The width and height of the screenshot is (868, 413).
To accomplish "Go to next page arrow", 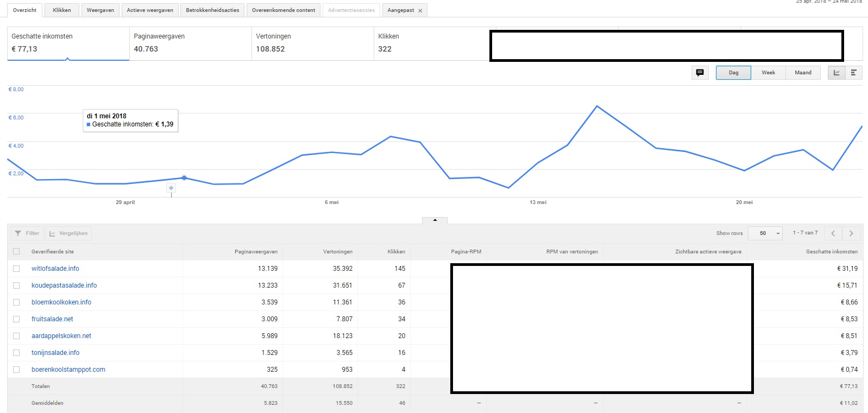I will click(851, 233).
